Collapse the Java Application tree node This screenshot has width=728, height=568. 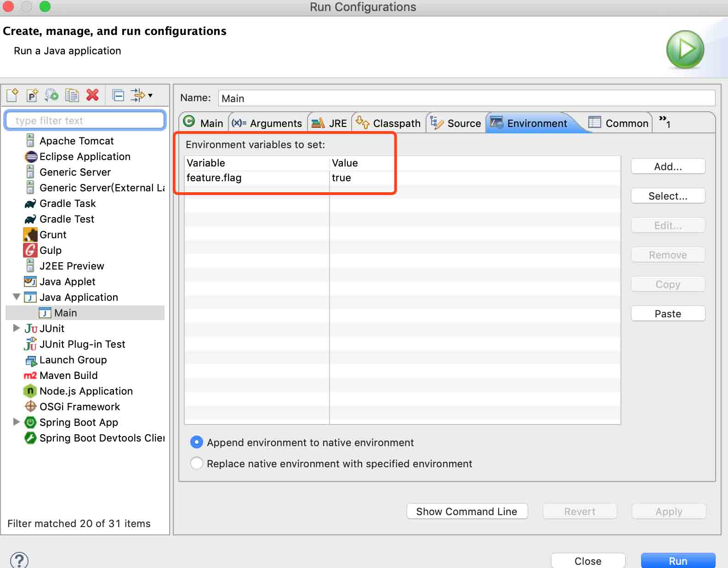click(17, 297)
